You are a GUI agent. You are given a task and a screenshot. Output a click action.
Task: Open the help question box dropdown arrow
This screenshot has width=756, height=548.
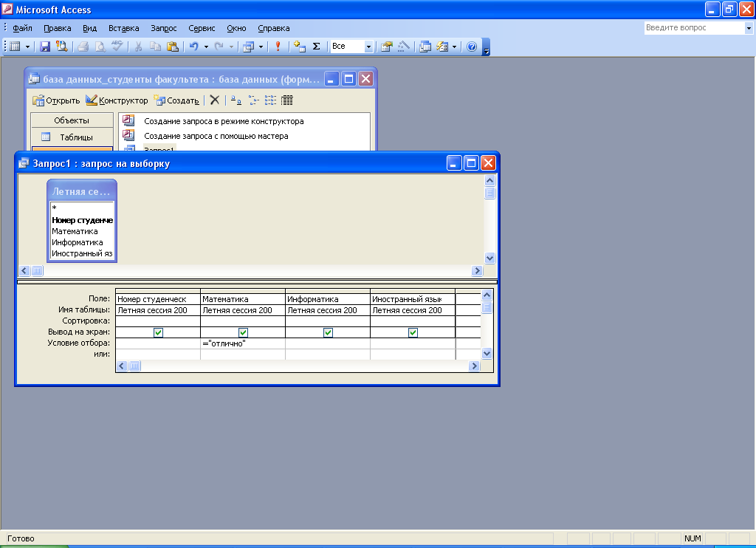[749, 28]
